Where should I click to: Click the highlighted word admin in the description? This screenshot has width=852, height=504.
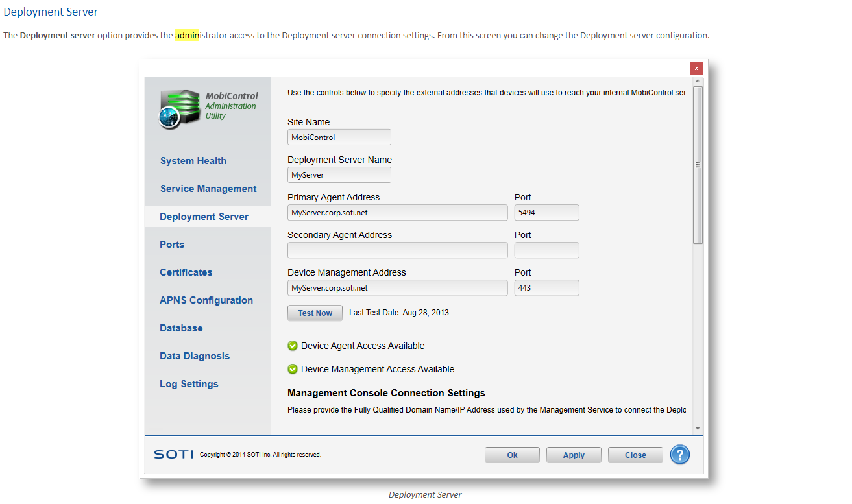click(x=187, y=35)
